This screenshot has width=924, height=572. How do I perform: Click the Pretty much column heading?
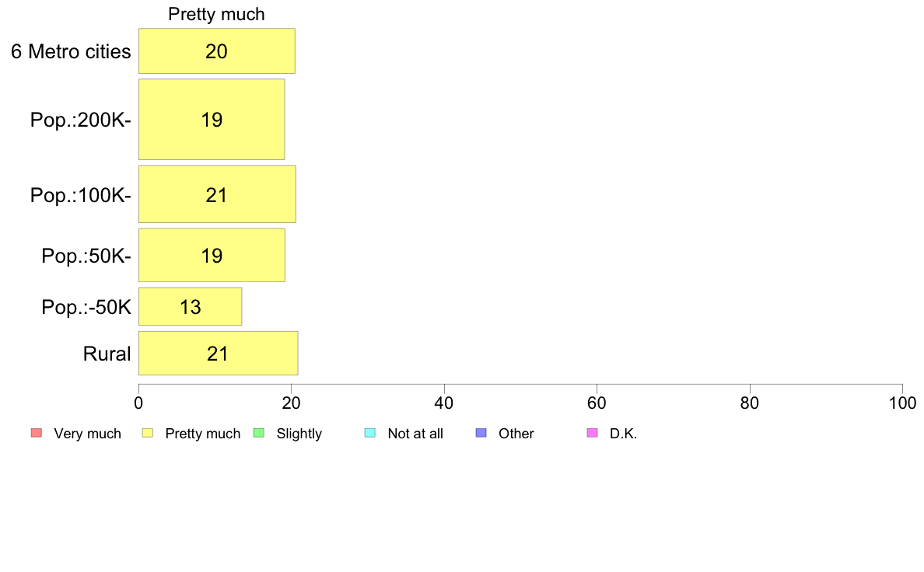tap(216, 14)
